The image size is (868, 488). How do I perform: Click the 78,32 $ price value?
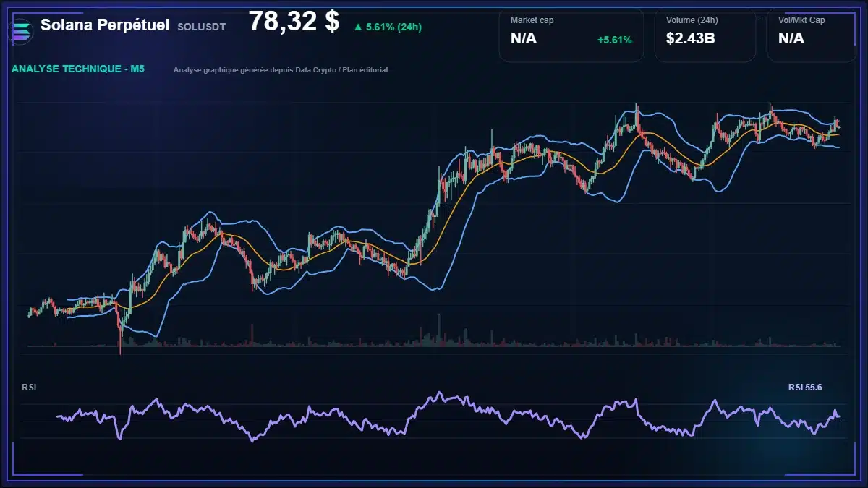pos(294,22)
